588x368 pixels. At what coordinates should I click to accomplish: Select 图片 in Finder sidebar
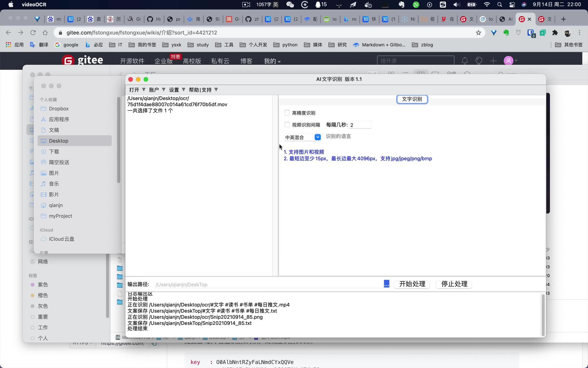click(x=75, y=173)
